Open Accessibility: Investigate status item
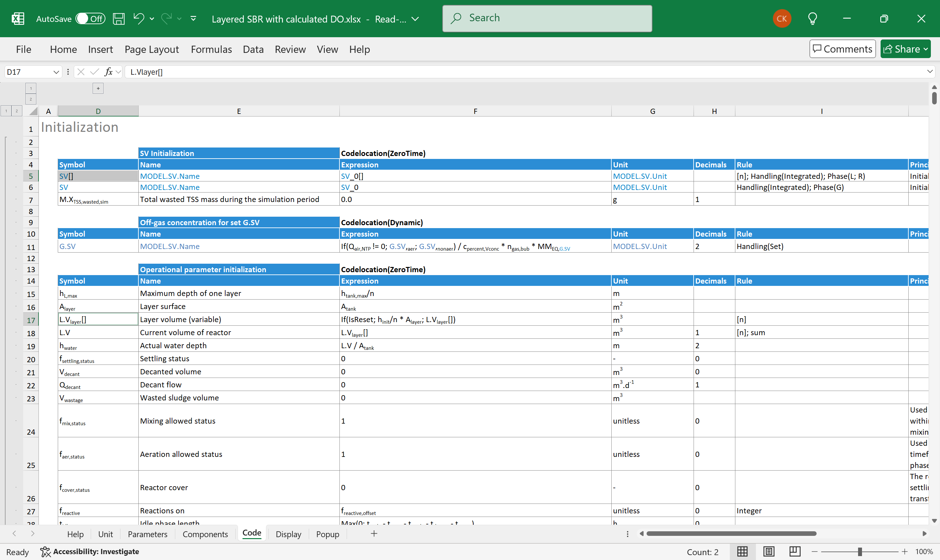This screenshot has width=940, height=560. [90, 551]
